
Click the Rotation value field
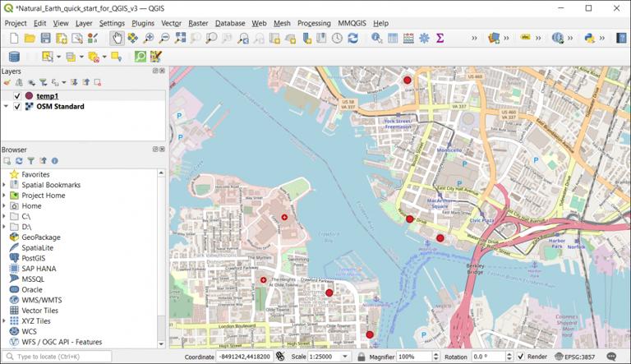pyautogui.click(x=488, y=357)
